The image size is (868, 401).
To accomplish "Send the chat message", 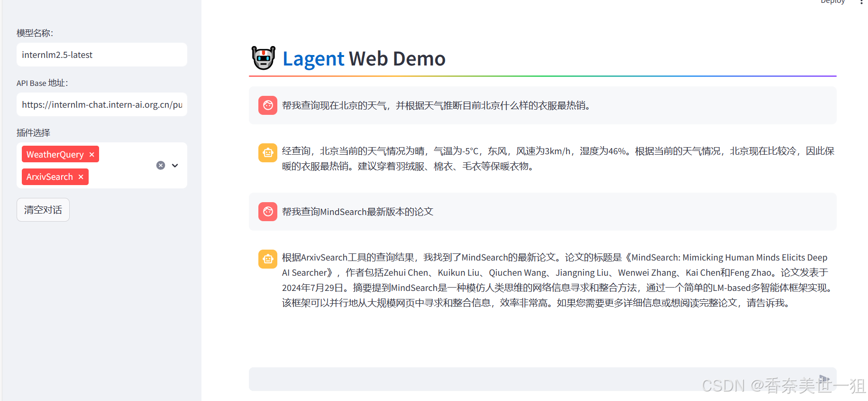I will pos(824,379).
